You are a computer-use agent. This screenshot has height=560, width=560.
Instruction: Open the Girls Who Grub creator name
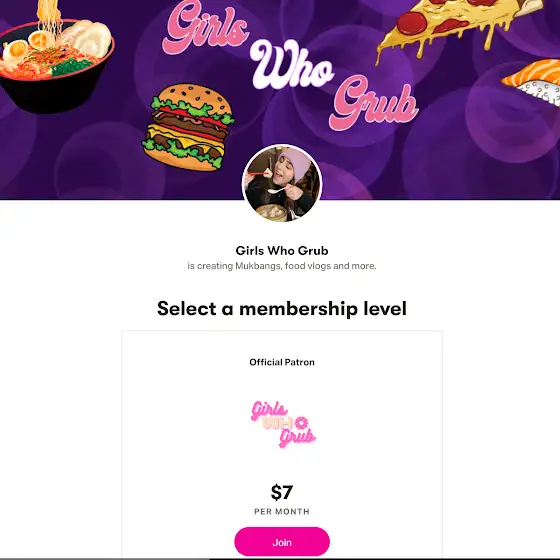coord(282,251)
